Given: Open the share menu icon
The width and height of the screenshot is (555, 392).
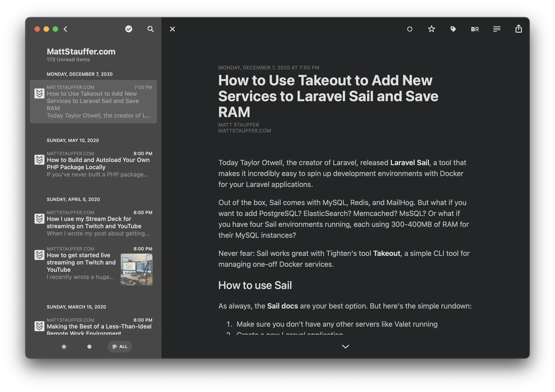Looking at the screenshot, I should coord(518,29).
